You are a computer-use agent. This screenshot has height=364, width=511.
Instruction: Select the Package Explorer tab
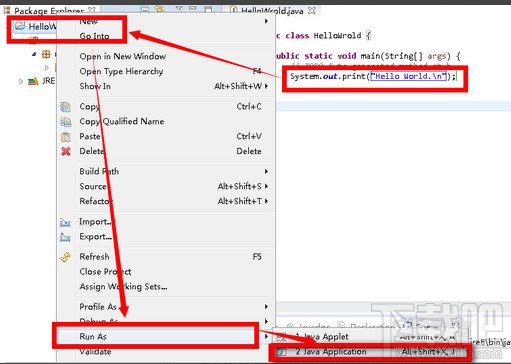coord(50,11)
